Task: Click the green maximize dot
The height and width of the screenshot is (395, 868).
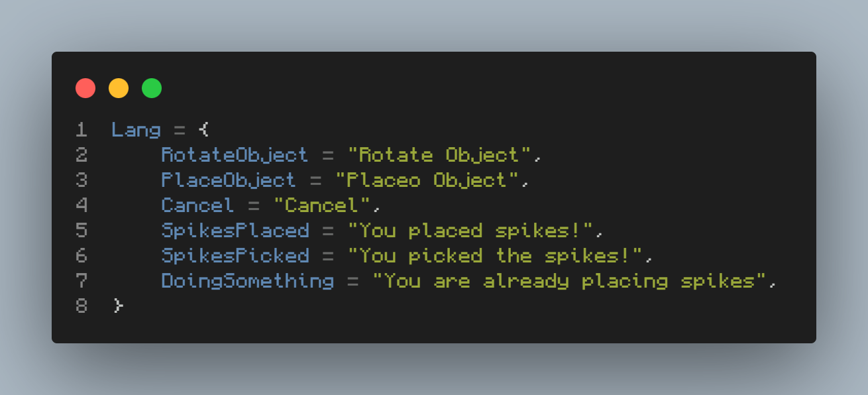Action: tap(152, 88)
